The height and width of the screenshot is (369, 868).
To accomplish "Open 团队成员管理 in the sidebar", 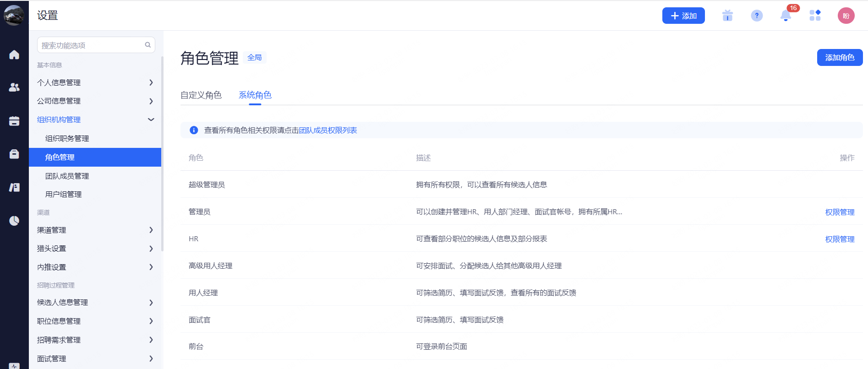I will tap(67, 176).
